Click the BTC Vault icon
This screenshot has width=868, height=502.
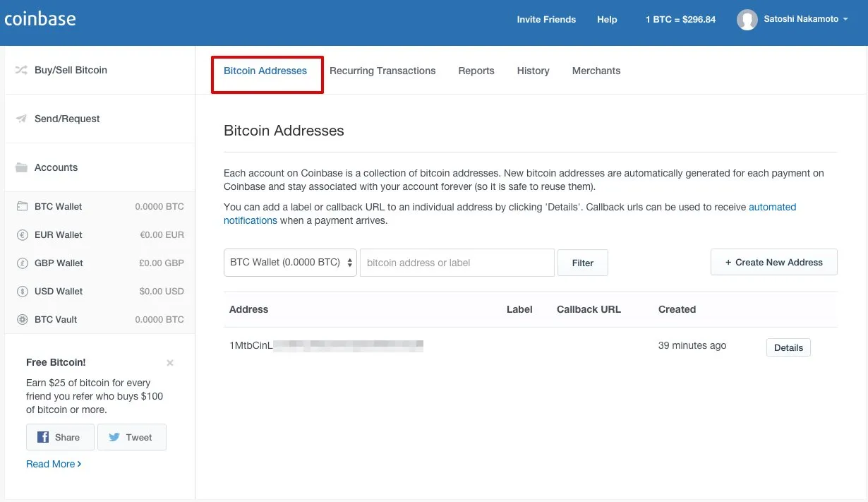point(22,319)
